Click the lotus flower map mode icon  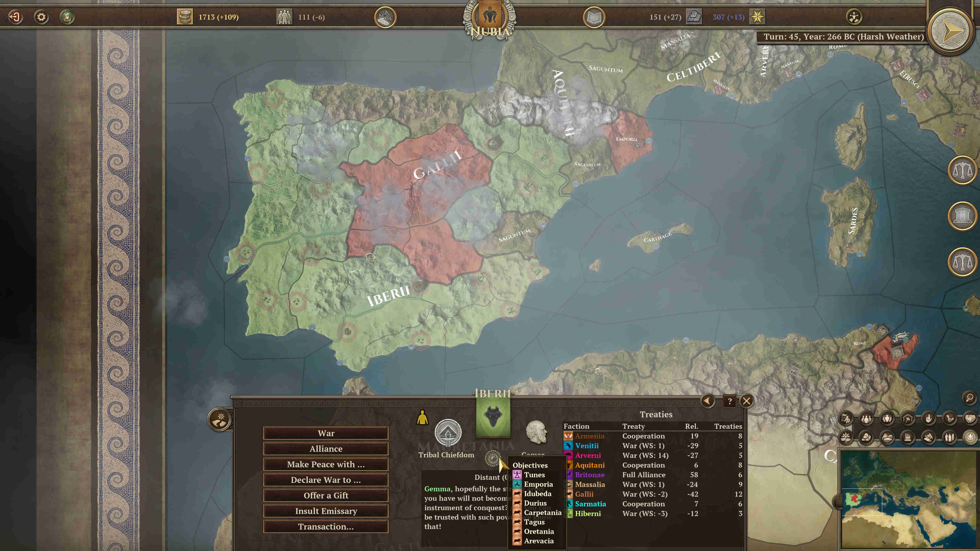click(846, 437)
